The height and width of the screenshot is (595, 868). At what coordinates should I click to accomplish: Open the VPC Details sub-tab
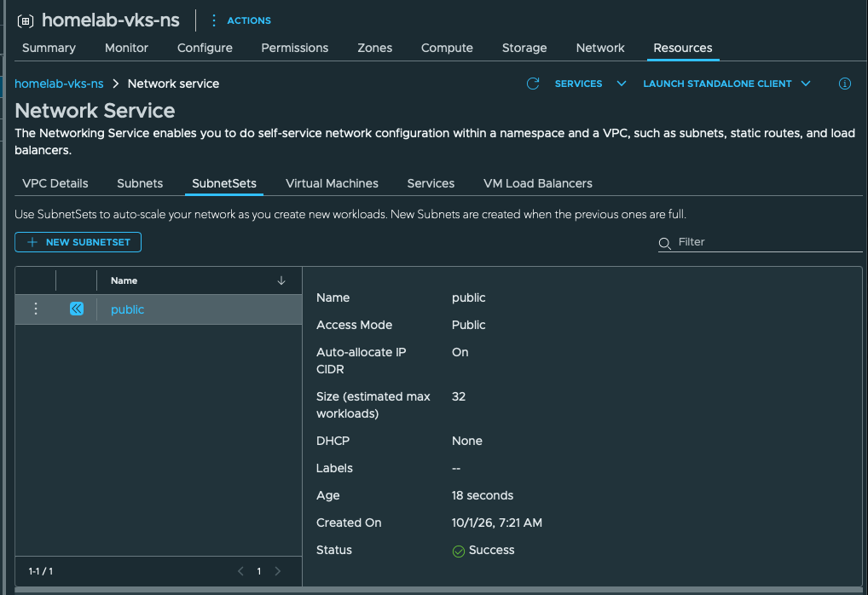point(55,184)
